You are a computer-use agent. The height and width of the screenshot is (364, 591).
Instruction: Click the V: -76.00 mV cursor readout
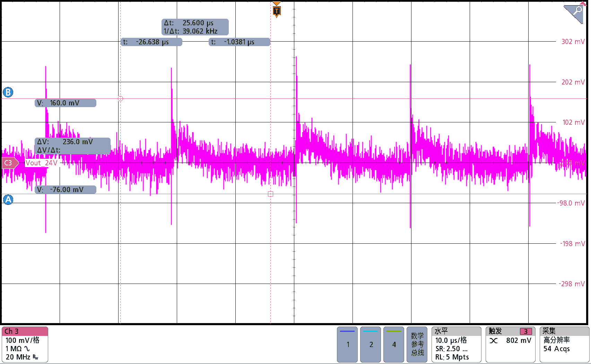point(66,190)
